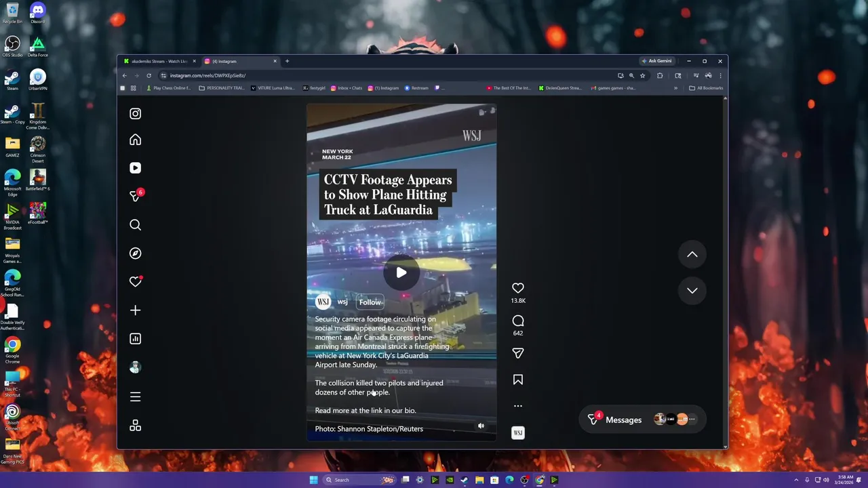
Task: Play the reel video
Action: click(x=401, y=272)
